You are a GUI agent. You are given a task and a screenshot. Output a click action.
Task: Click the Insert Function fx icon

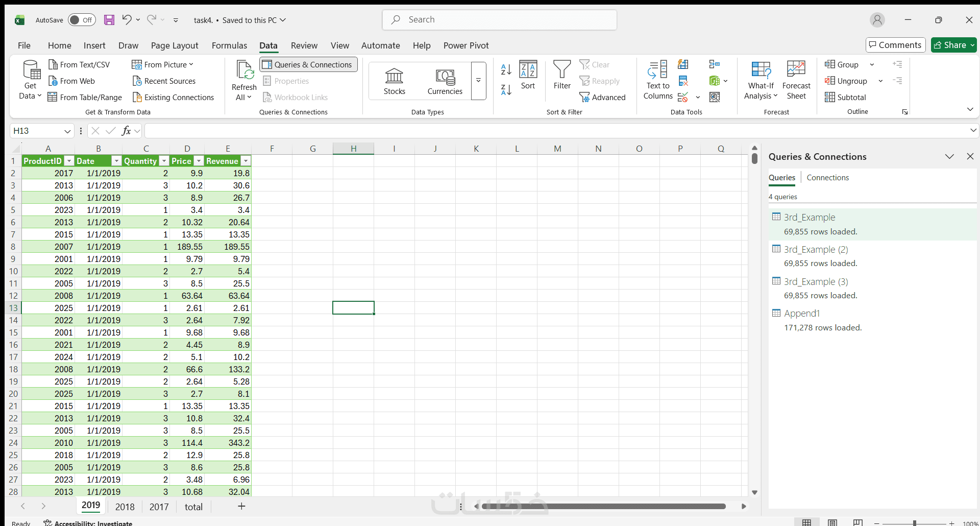pyautogui.click(x=127, y=131)
